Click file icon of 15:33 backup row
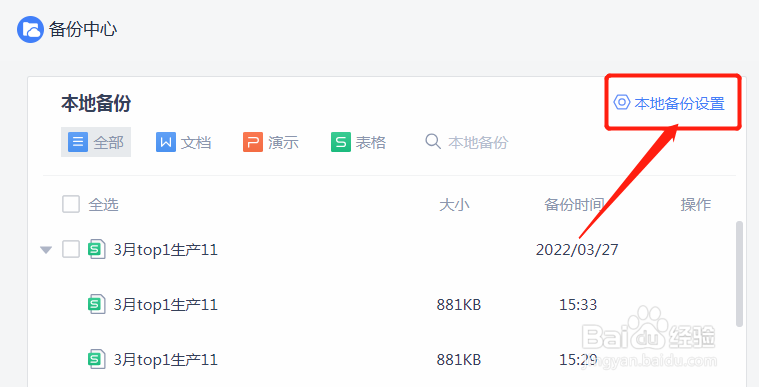Viewport: 759px width, 387px height. [96, 304]
